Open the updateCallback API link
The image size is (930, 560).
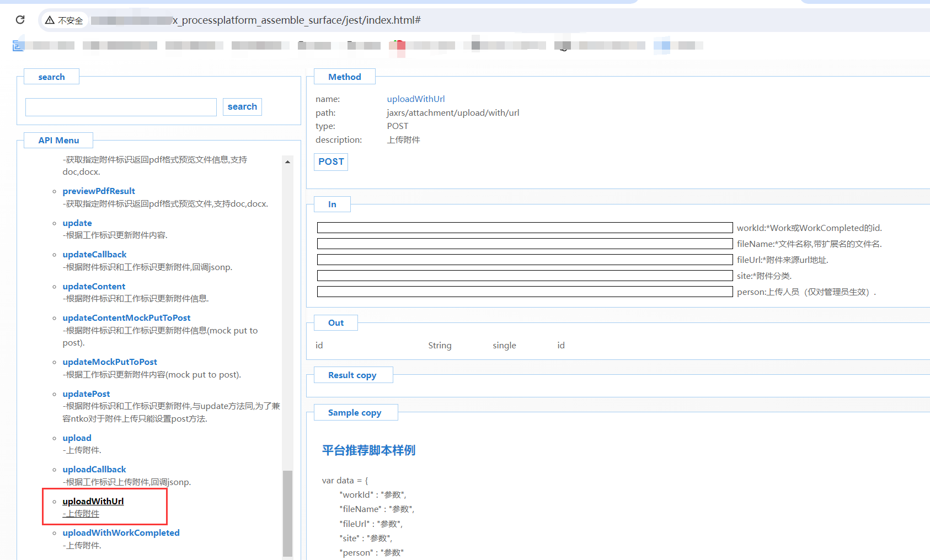tap(94, 255)
